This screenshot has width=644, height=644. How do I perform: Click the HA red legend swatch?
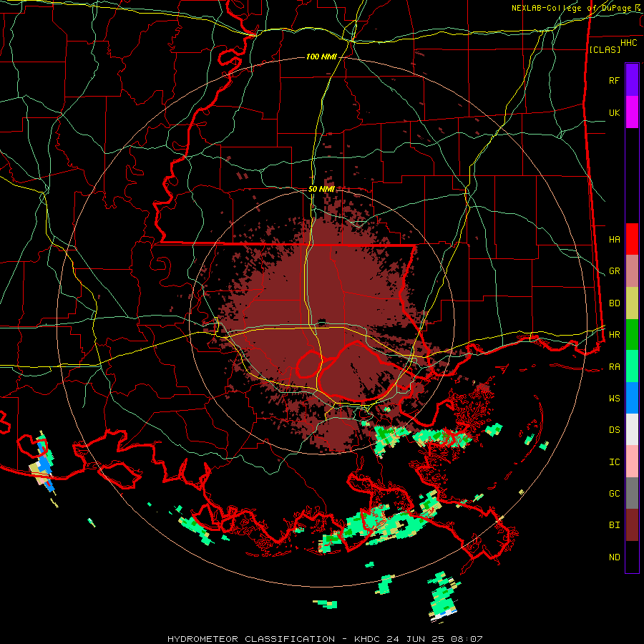coord(632,239)
